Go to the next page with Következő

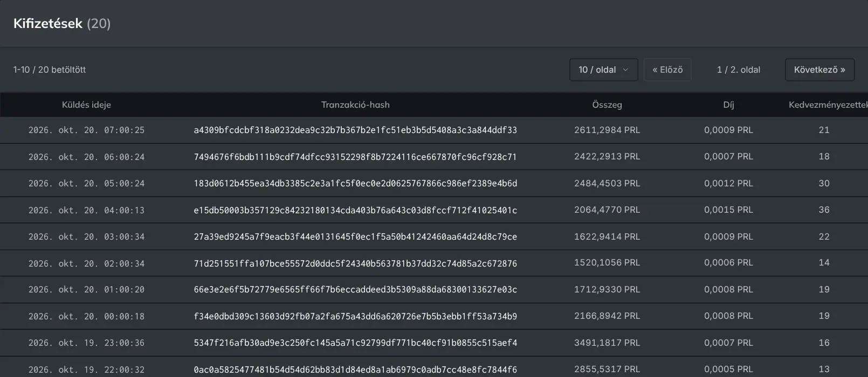pos(819,70)
